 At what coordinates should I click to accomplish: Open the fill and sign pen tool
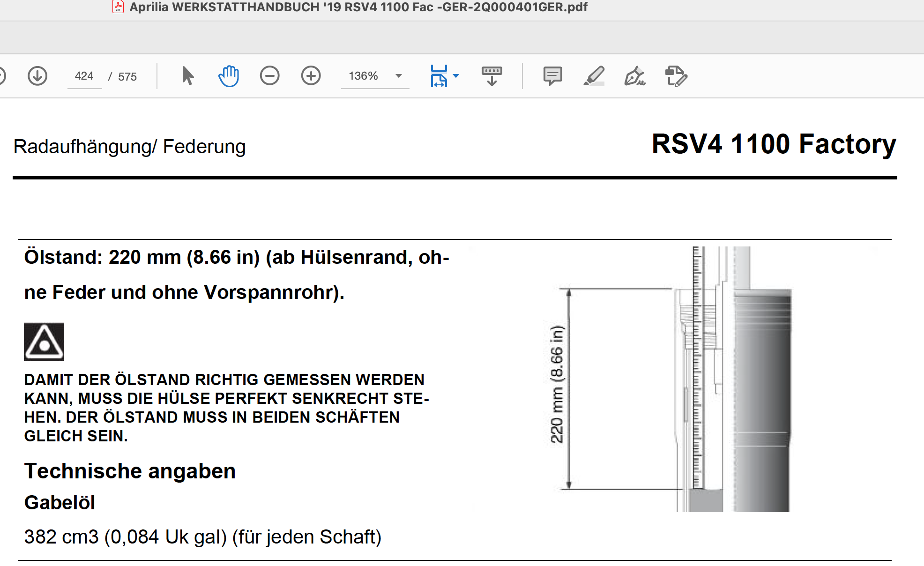coord(635,76)
